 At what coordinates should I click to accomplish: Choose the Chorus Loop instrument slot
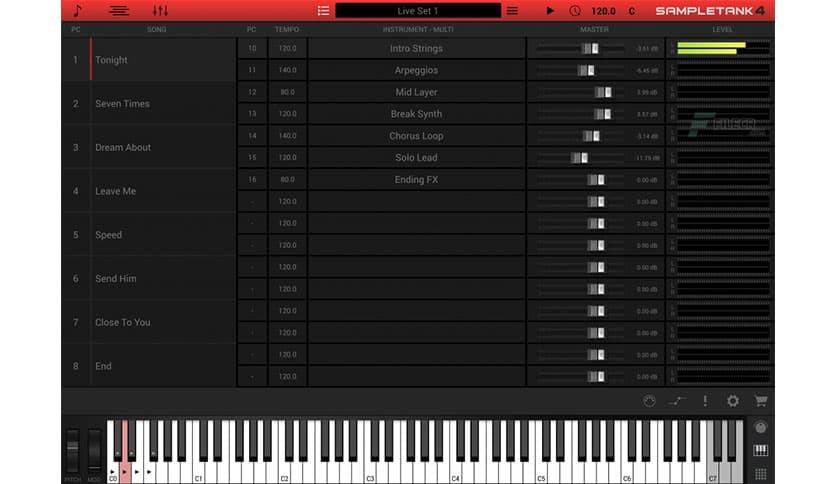pos(416,136)
